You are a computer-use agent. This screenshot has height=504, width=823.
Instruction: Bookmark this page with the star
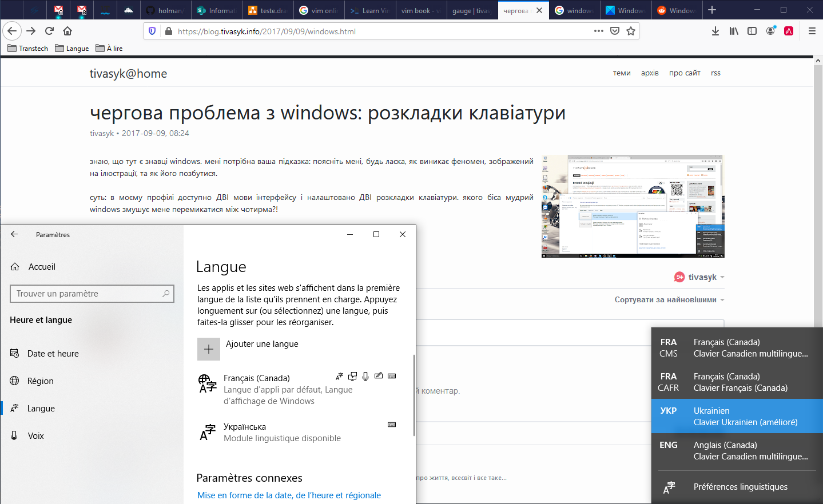click(x=631, y=31)
